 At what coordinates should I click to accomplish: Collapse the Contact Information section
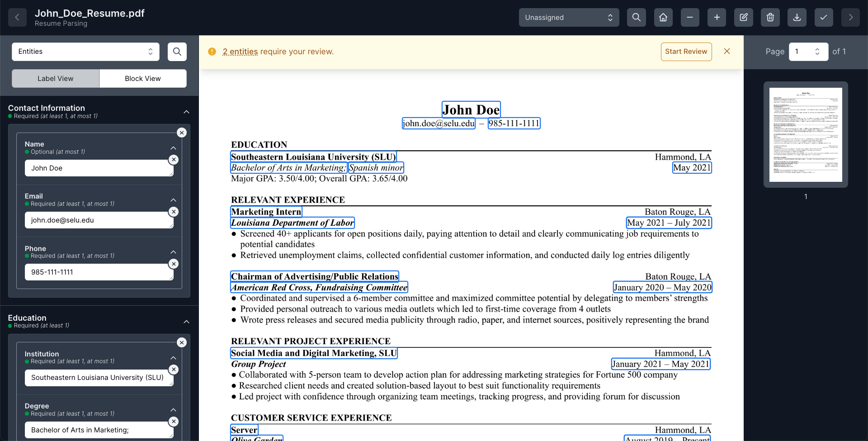(186, 112)
